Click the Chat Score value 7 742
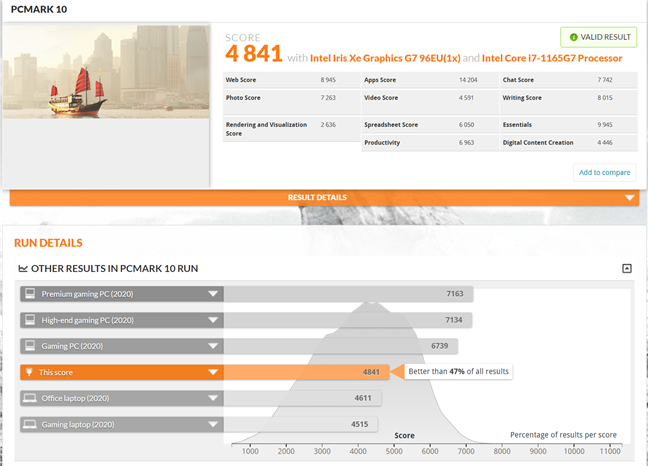Screen dimensions: 648x466 coord(605,80)
